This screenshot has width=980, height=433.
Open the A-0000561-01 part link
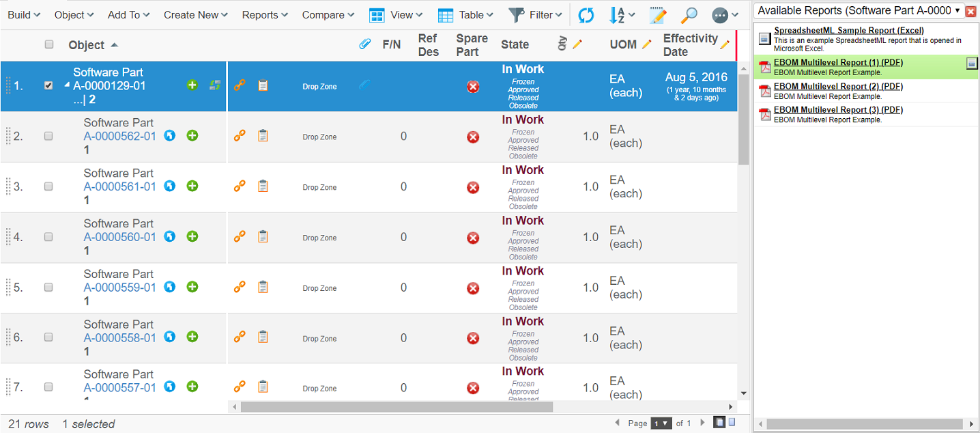tap(119, 186)
